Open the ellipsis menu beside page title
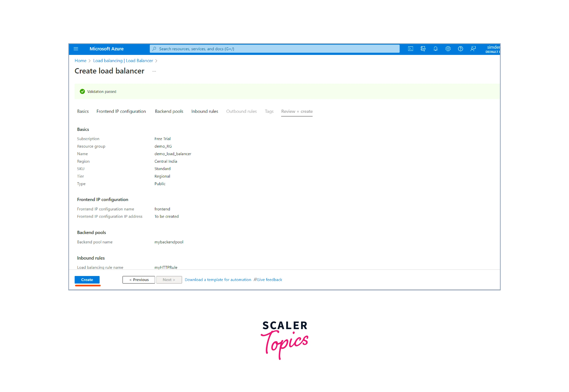The width and height of the screenshot is (569, 392). coord(154,71)
